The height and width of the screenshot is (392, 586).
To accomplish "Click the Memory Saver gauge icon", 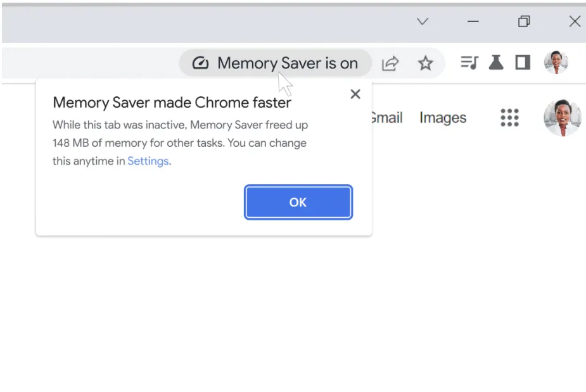I will point(200,63).
